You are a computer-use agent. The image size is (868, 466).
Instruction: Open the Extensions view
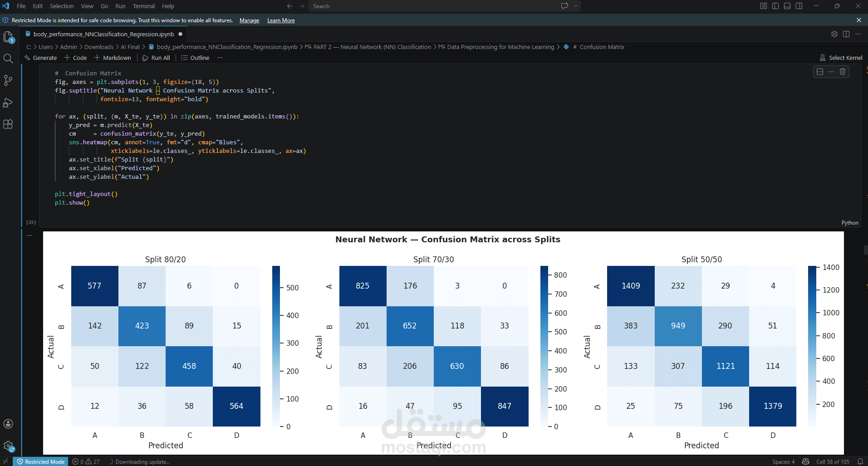pos(8,124)
